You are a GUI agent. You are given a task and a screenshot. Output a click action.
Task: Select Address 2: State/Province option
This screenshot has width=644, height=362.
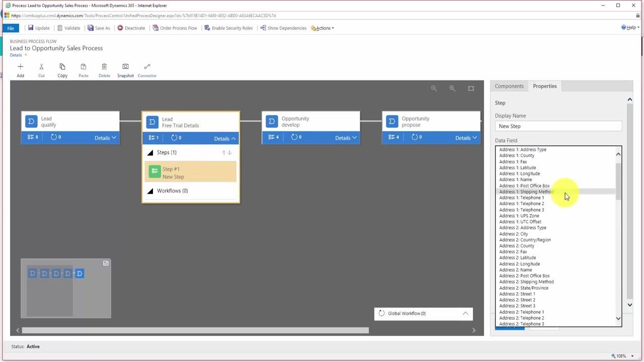pos(555,288)
